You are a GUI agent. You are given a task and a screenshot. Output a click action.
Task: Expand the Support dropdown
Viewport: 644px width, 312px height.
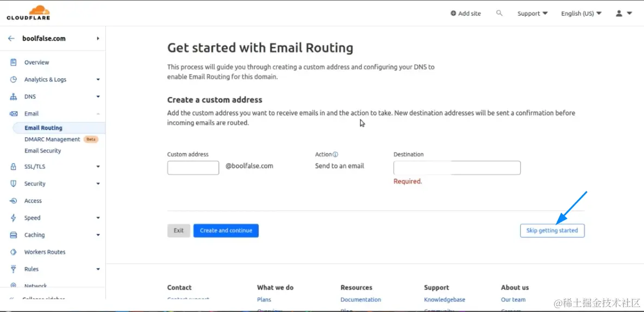(x=533, y=13)
